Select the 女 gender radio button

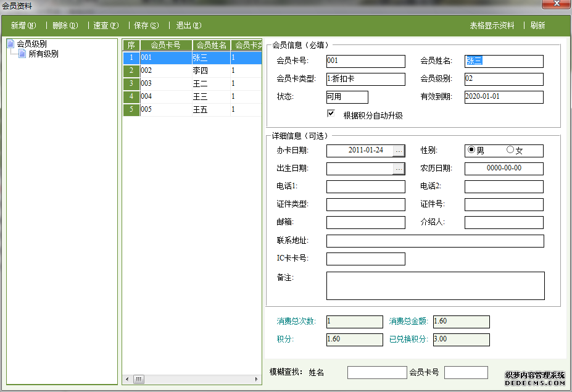tap(510, 150)
